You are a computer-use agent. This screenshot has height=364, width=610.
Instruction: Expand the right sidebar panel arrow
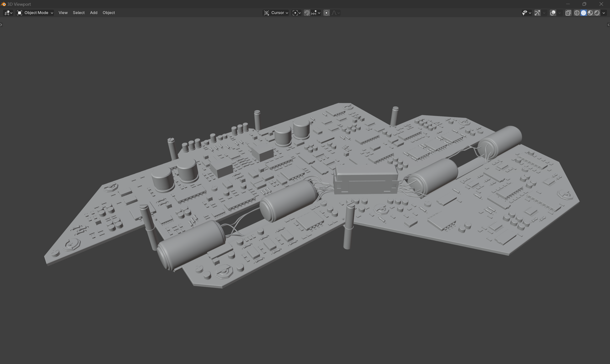(608, 25)
